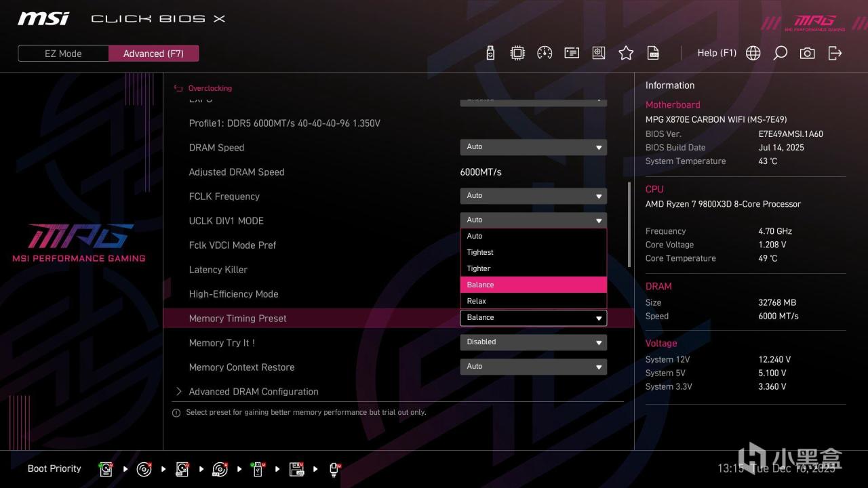The width and height of the screenshot is (868, 488).
Task: Open the gauge hardware monitor icon
Action: [545, 53]
